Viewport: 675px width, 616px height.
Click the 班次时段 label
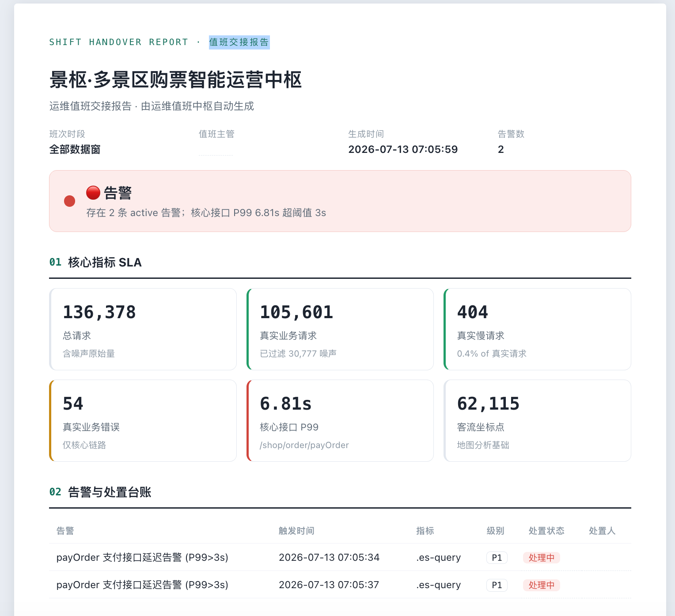pos(67,134)
